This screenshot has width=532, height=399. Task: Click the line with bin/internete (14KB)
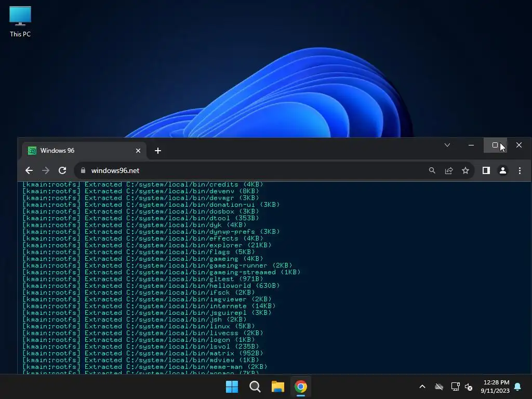click(149, 306)
